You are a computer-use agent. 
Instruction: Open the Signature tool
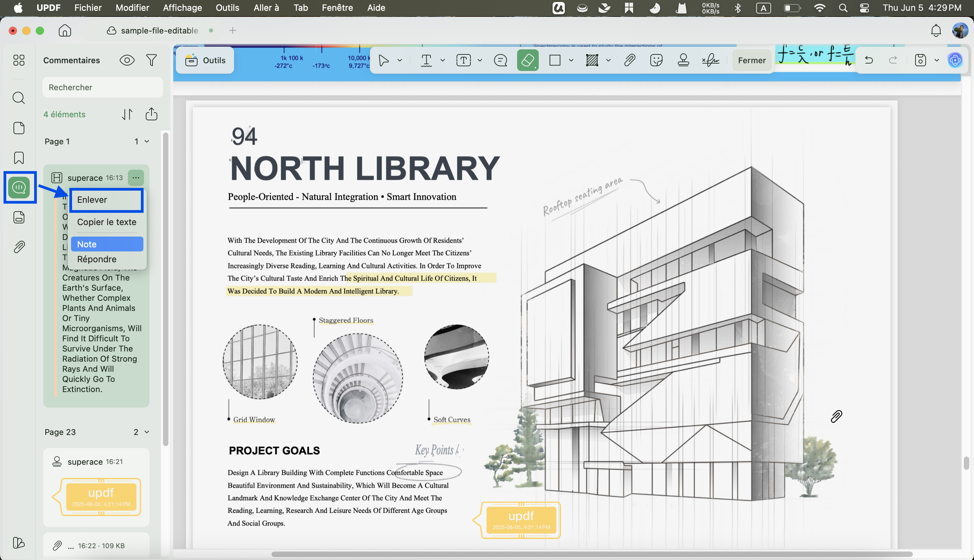[x=710, y=60]
